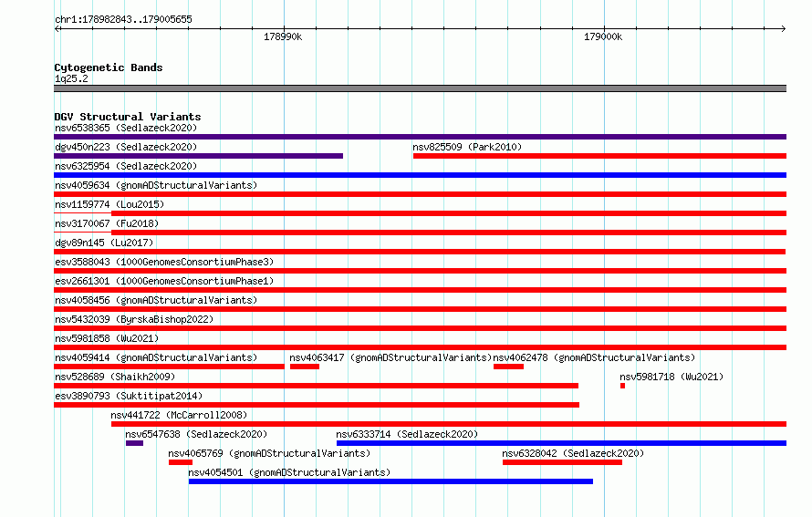Select the nsv4063417 variant label
Screen dimensions: 812x517
(390, 357)
